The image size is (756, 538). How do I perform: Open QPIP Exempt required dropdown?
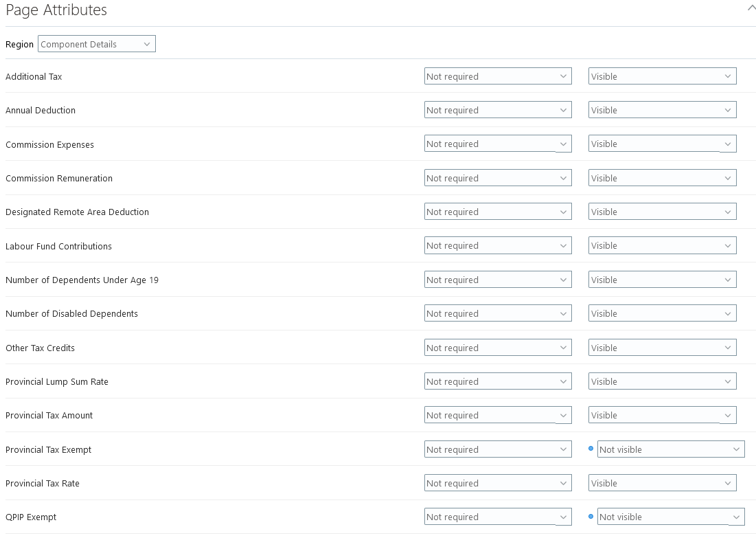pyautogui.click(x=498, y=517)
